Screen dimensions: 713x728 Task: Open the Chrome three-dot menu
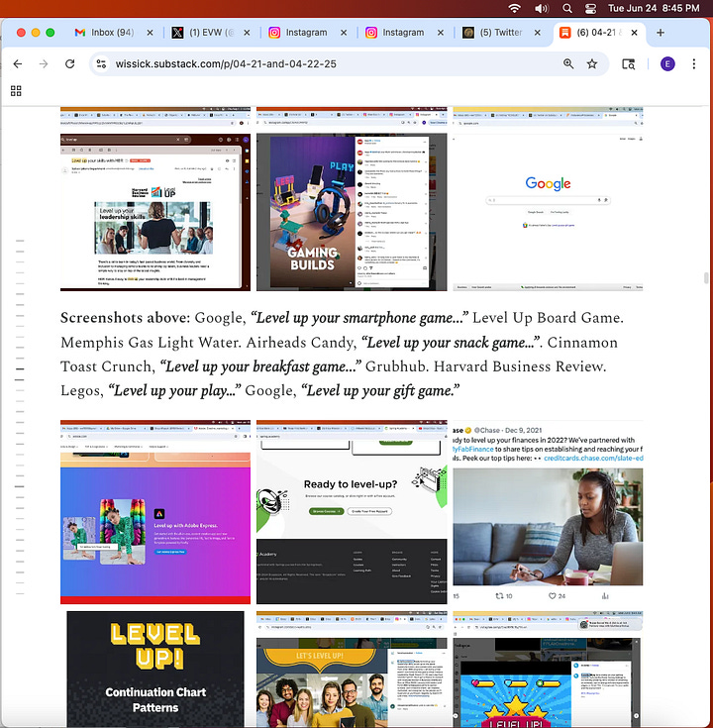(694, 64)
